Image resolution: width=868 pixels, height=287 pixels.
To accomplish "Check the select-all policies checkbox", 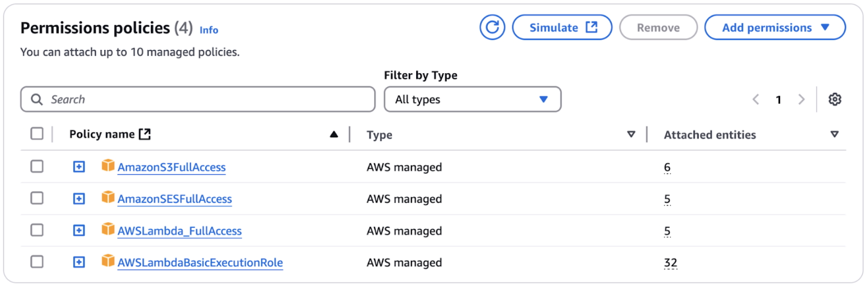I will click(37, 133).
